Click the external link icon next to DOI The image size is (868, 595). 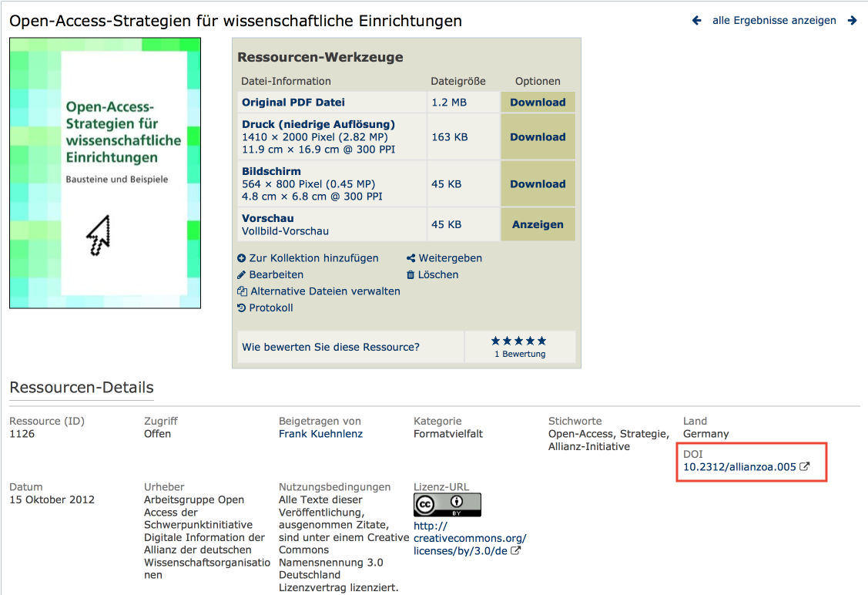click(805, 467)
